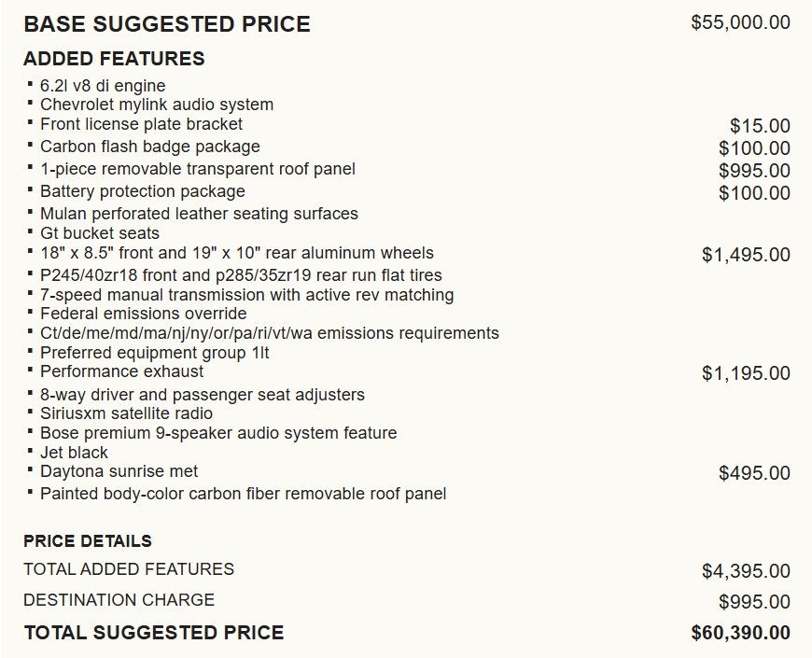Select the $995.00 roof panel price
The height and width of the screenshot is (658, 812).
pos(754,171)
